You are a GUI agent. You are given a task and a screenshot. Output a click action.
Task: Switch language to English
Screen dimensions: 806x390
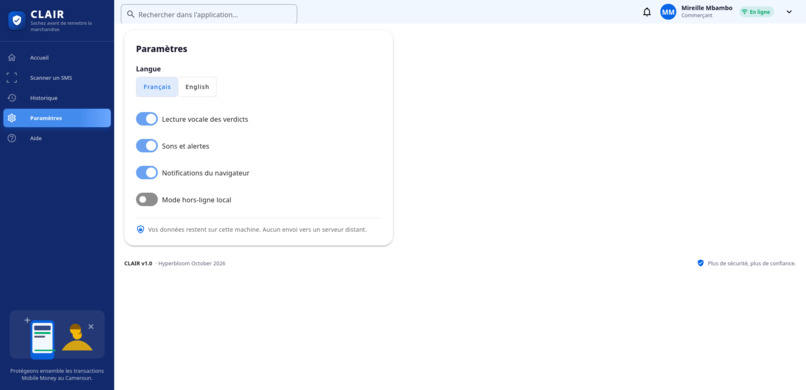(197, 87)
